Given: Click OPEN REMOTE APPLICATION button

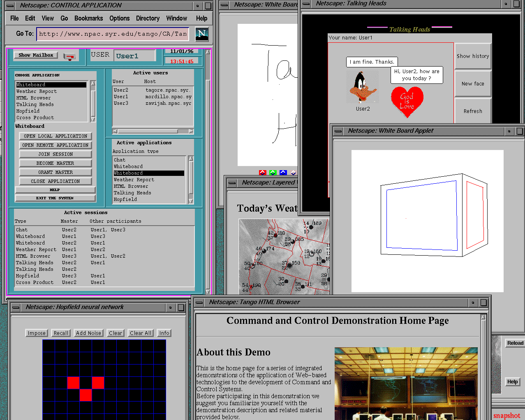Looking at the screenshot, I should click(56, 145).
